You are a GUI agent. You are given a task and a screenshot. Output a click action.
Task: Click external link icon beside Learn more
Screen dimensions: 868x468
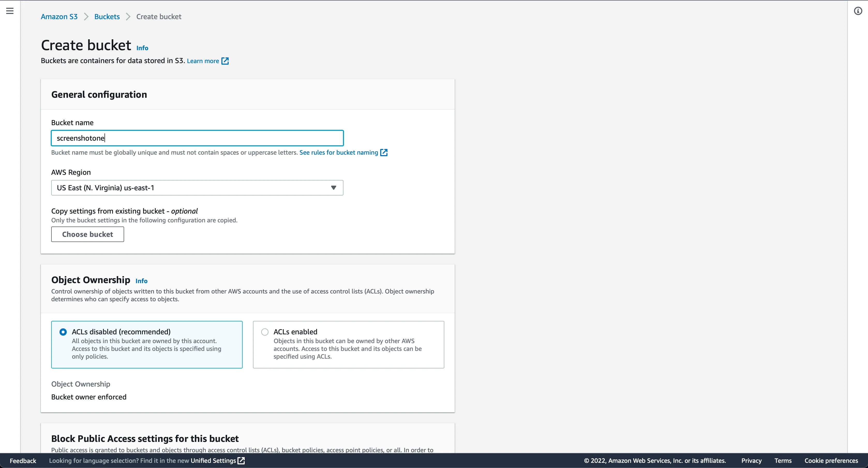[x=225, y=61]
